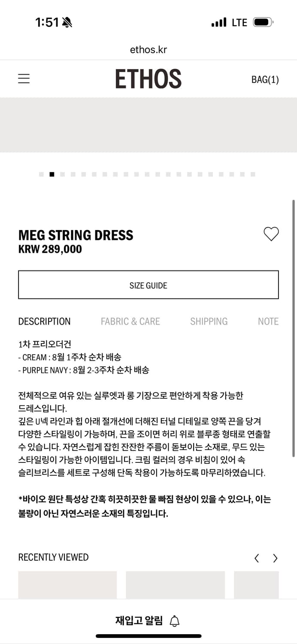Open the SIZE GUIDE
This screenshot has height=644, width=297.
[x=148, y=285]
